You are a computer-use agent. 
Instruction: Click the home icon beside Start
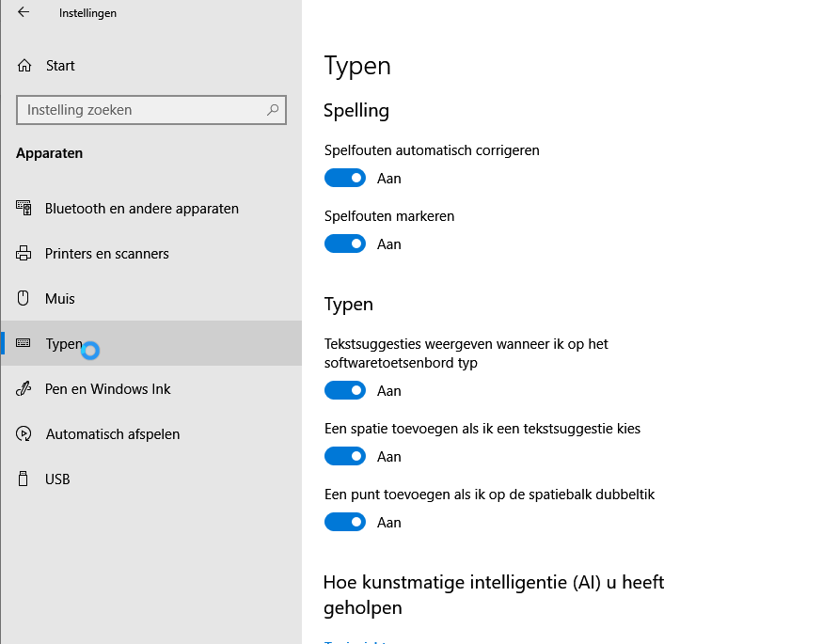click(x=24, y=66)
